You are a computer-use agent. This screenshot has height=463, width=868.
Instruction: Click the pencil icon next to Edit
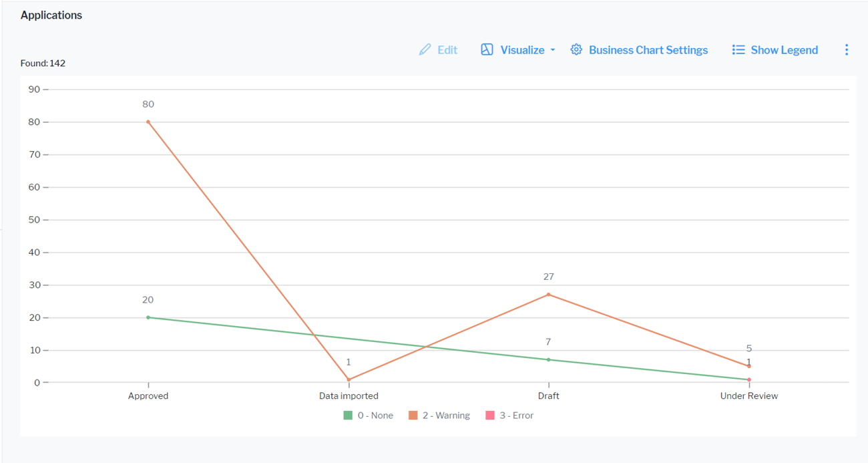(425, 50)
